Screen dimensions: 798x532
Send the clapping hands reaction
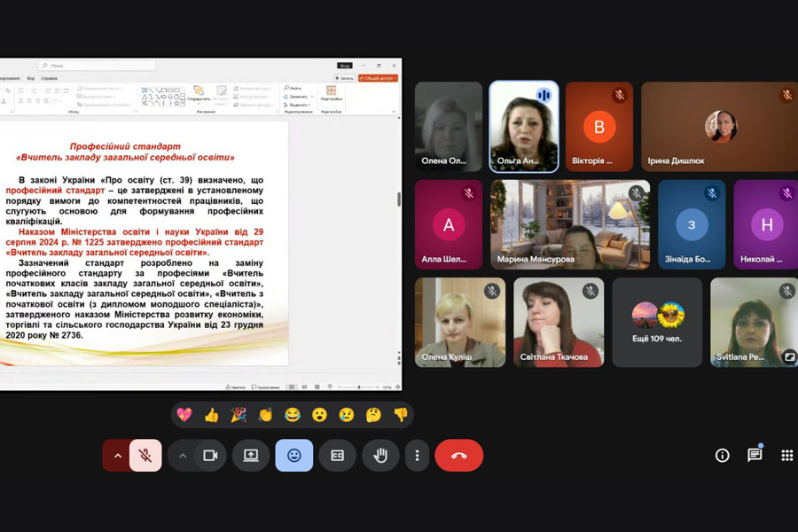(x=265, y=415)
